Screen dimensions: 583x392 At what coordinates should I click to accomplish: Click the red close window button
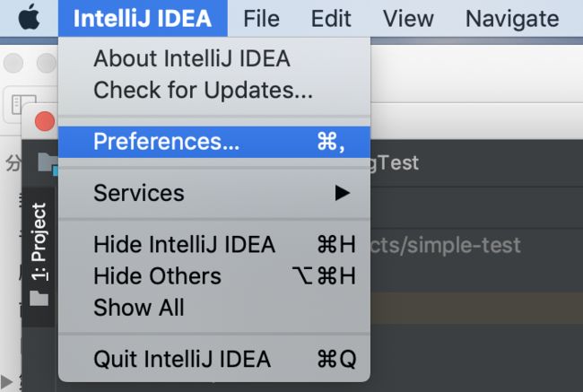(x=45, y=121)
